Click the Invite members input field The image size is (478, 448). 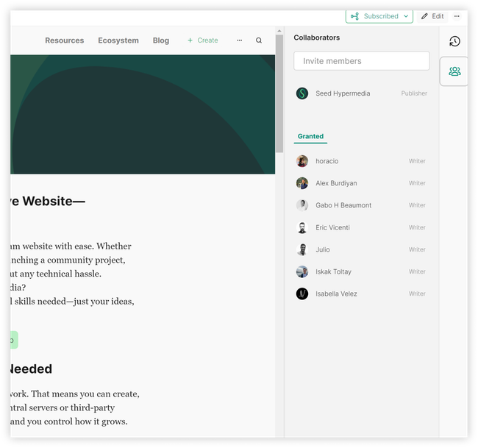(361, 61)
